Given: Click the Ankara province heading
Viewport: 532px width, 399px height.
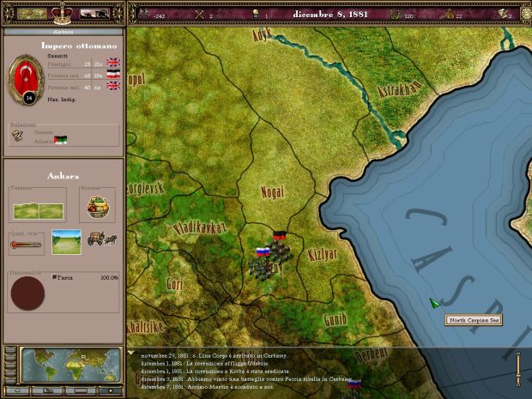Looking at the screenshot, I should click(63, 176).
